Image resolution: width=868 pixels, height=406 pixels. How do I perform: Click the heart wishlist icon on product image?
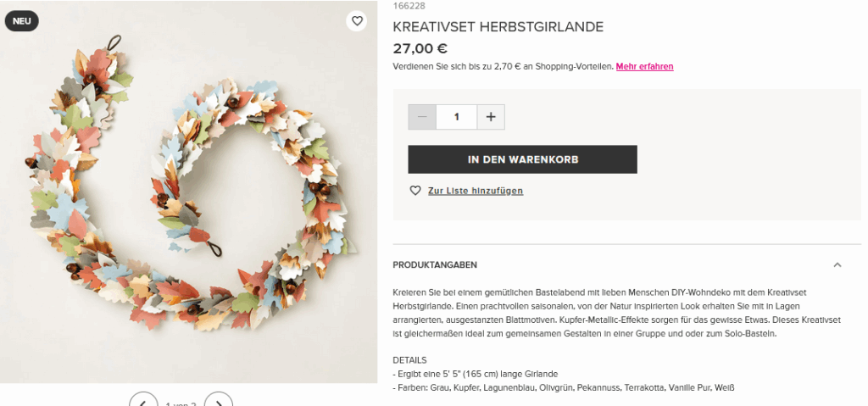pos(357,21)
